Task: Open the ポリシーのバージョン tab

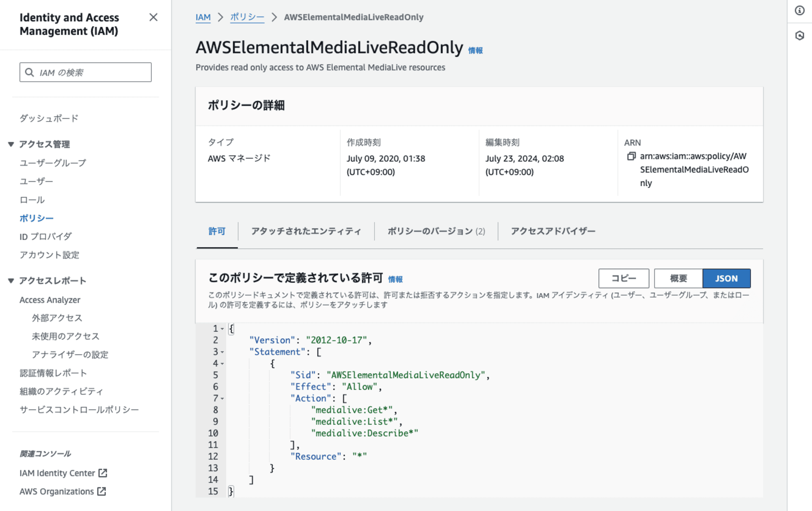Action: click(x=436, y=231)
